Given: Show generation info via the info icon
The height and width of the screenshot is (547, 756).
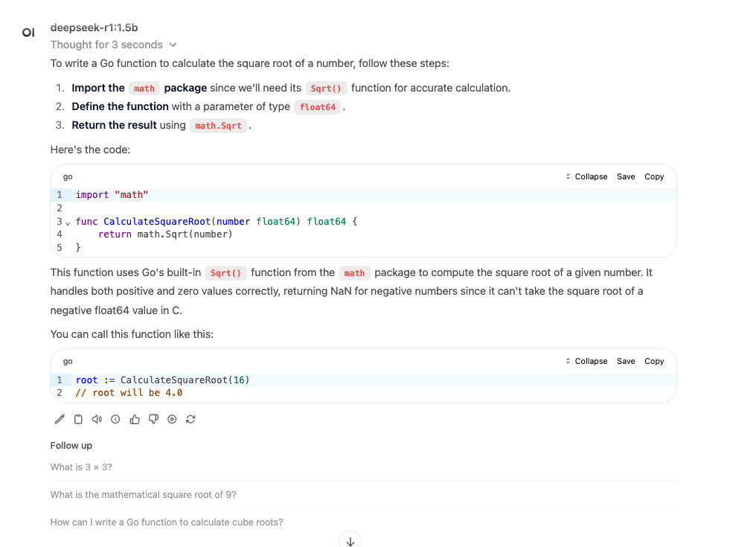Looking at the screenshot, I should coord(115,419).
